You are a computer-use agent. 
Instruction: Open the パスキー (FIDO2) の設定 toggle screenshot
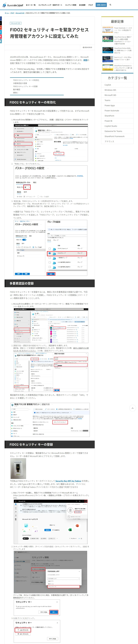(51, 182)
